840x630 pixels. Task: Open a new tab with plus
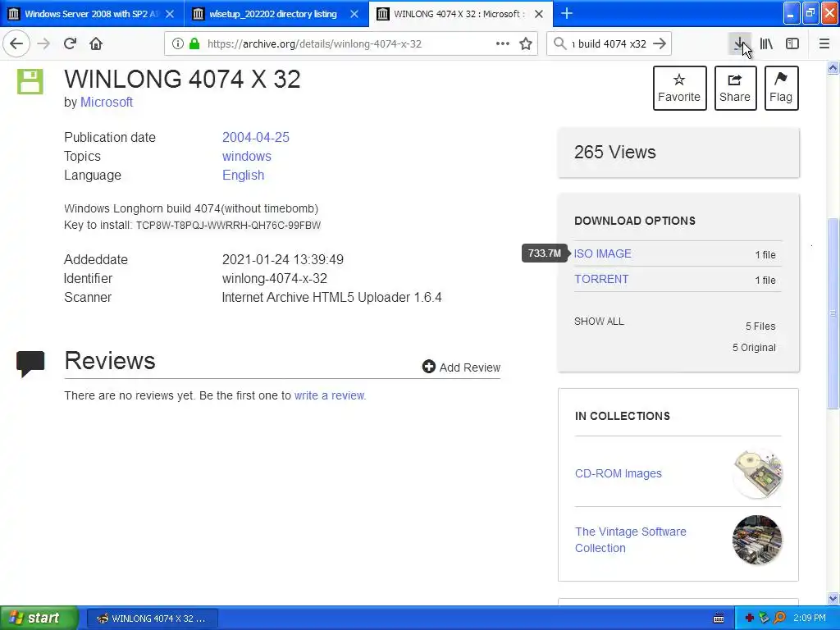tap(567, 14)
